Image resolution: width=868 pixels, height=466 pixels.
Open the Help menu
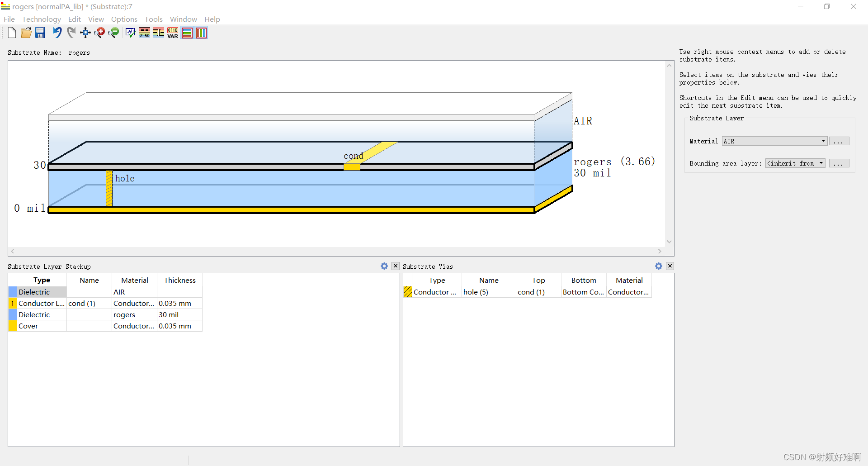[212, 19]
